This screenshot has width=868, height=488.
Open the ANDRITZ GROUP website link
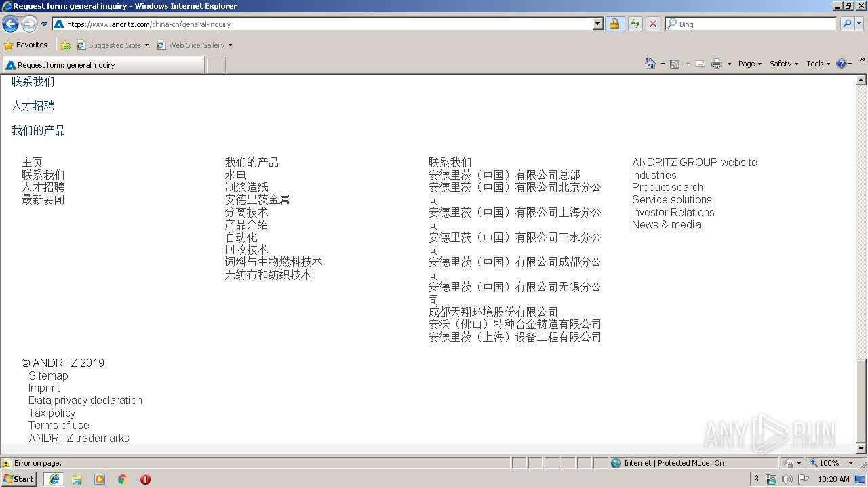[694, 162]
